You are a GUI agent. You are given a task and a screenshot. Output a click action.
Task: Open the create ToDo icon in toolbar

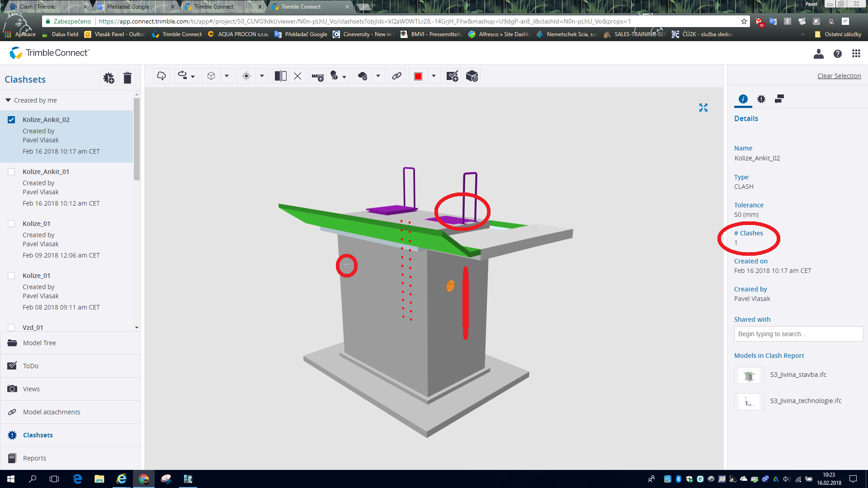pyautogui.click(x=452, y=76)
